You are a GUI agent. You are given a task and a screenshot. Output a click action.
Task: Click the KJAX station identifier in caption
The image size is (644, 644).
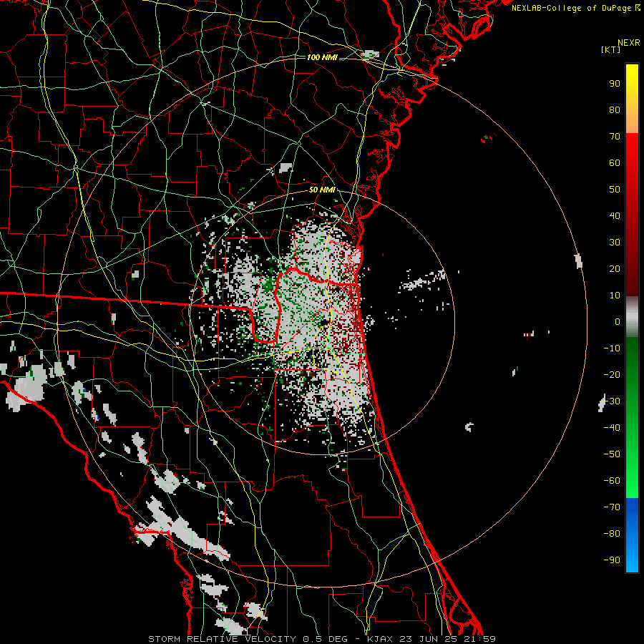[379, 639]
